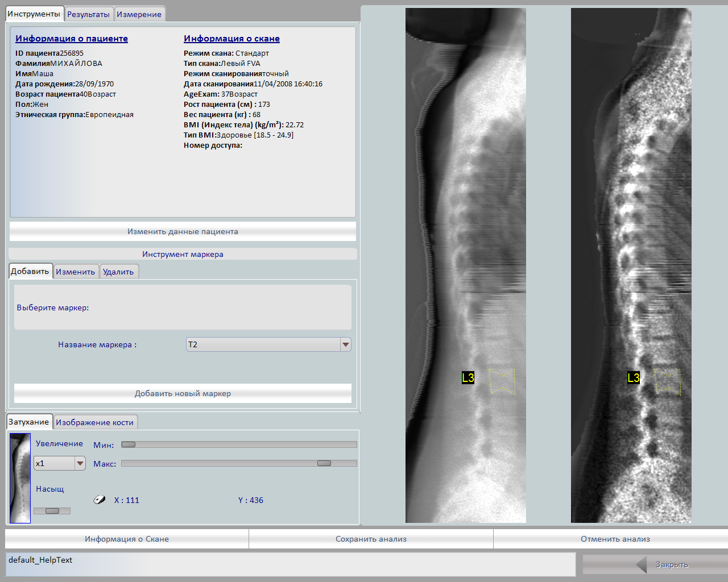
Task: Select the Изменить marker tab
Action: coord(76,272)
